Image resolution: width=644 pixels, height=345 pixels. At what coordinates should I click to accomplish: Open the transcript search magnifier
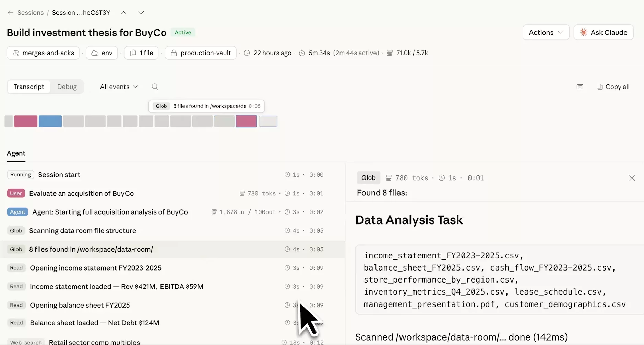[155, 87]
